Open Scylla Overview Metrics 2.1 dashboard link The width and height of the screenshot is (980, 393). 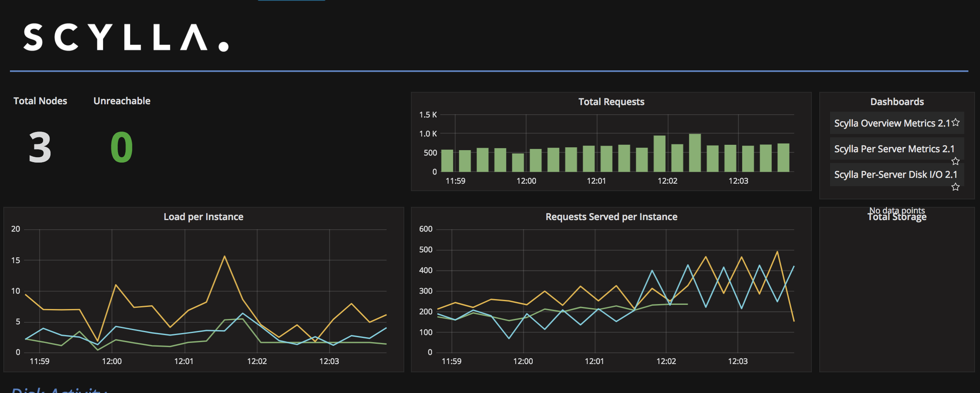[x=891, y=123]
